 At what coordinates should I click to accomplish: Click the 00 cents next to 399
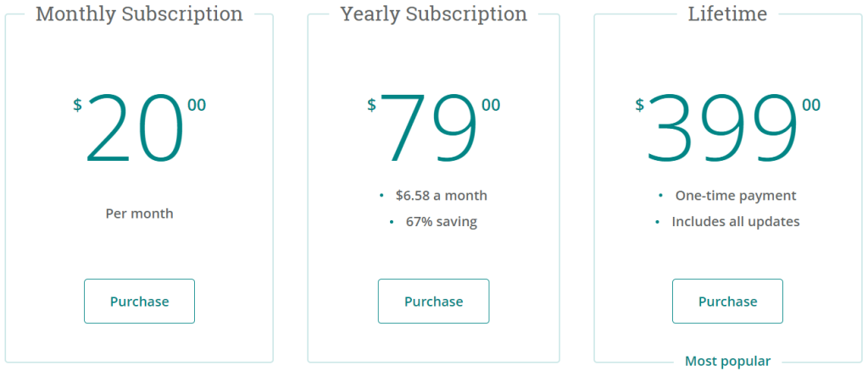[811, 104]
